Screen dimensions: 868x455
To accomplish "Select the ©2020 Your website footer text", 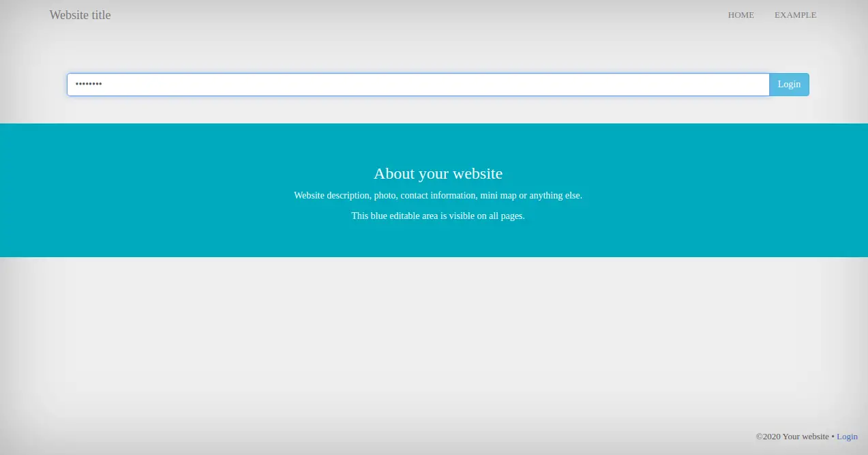I will pyautogui.click(x=792, y=437).
